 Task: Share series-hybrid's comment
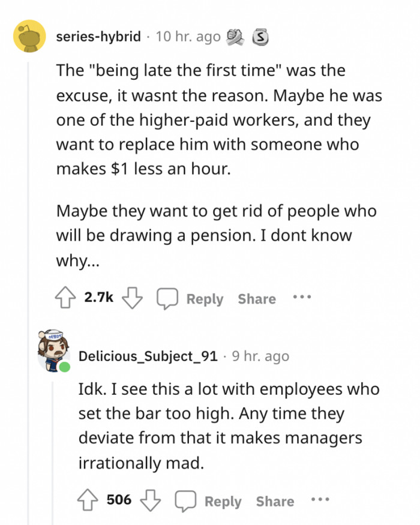[x=256, y=299]
